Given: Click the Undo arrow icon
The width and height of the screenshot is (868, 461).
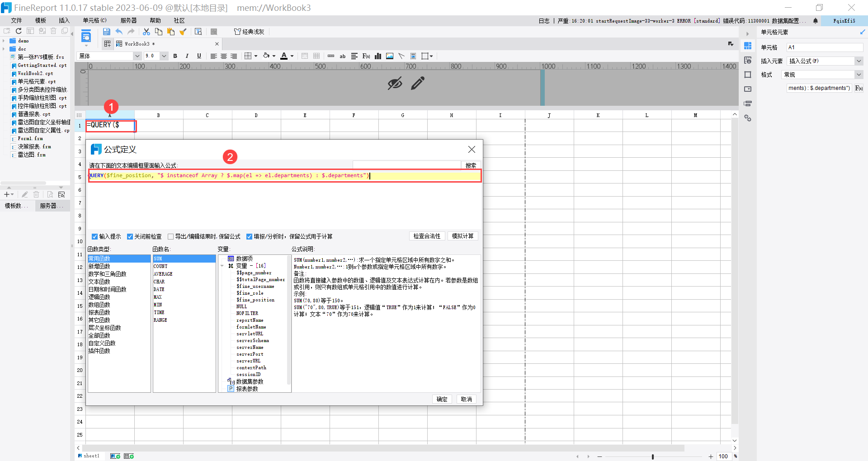Looking at the screenshot, I should coord(119,32).
